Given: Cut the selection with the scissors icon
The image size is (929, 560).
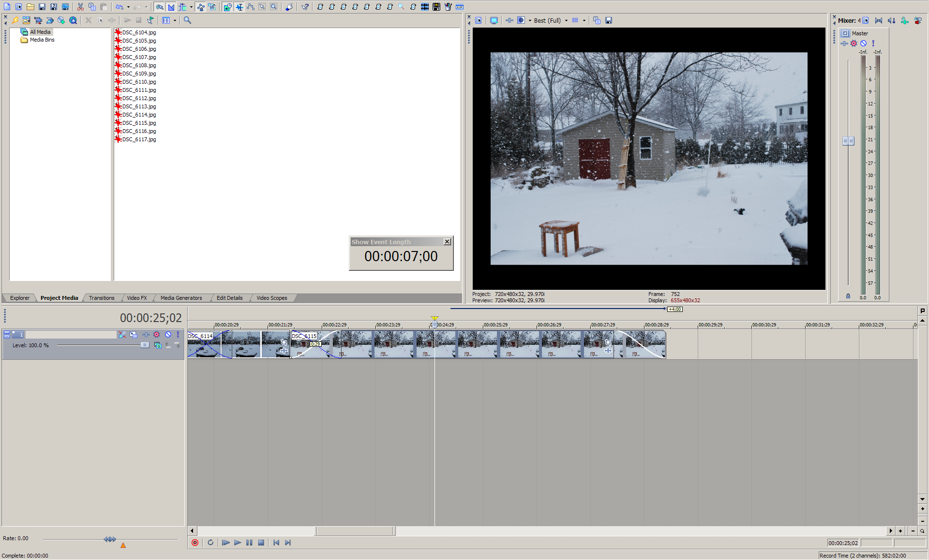Looking at the screenshot, I should click(x=80, y=7).
